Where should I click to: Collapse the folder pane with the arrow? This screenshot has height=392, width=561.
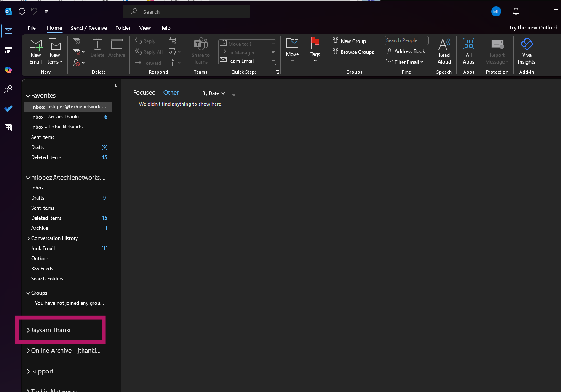click(115, 85)
